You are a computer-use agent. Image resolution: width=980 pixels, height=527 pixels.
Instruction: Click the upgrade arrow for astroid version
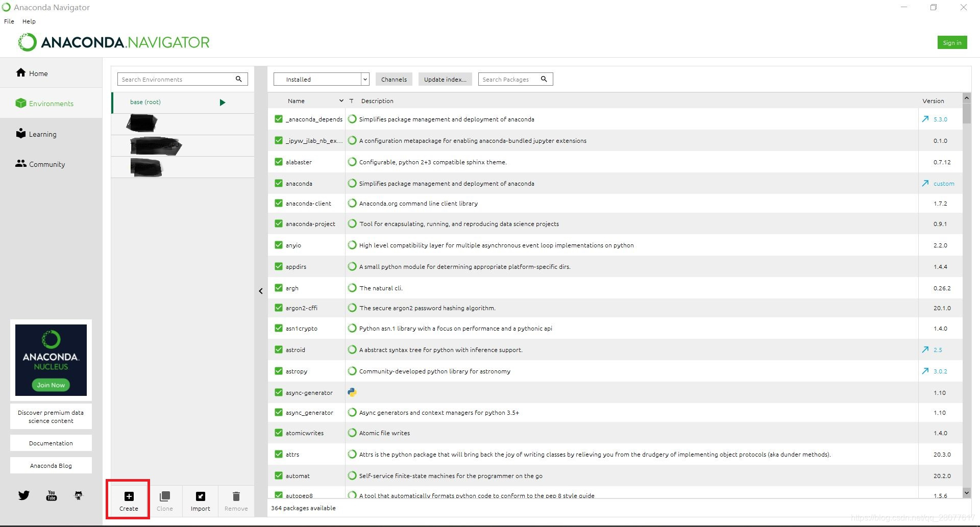(925, 349)
